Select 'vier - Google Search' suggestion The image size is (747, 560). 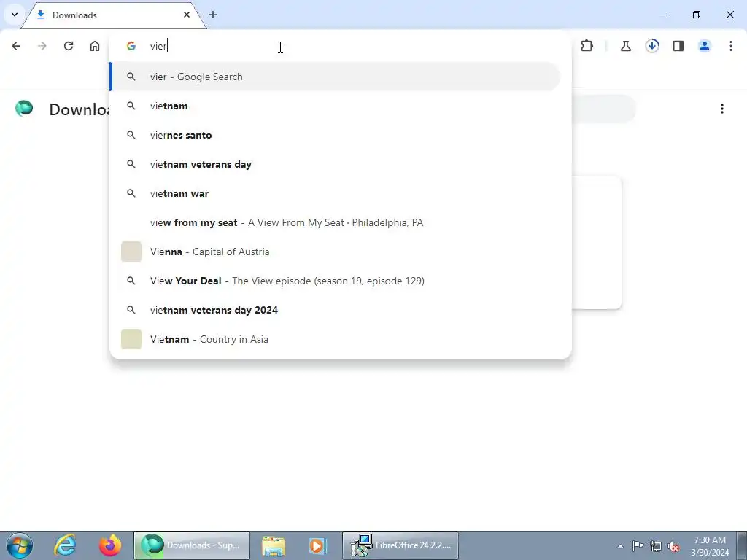336,77
